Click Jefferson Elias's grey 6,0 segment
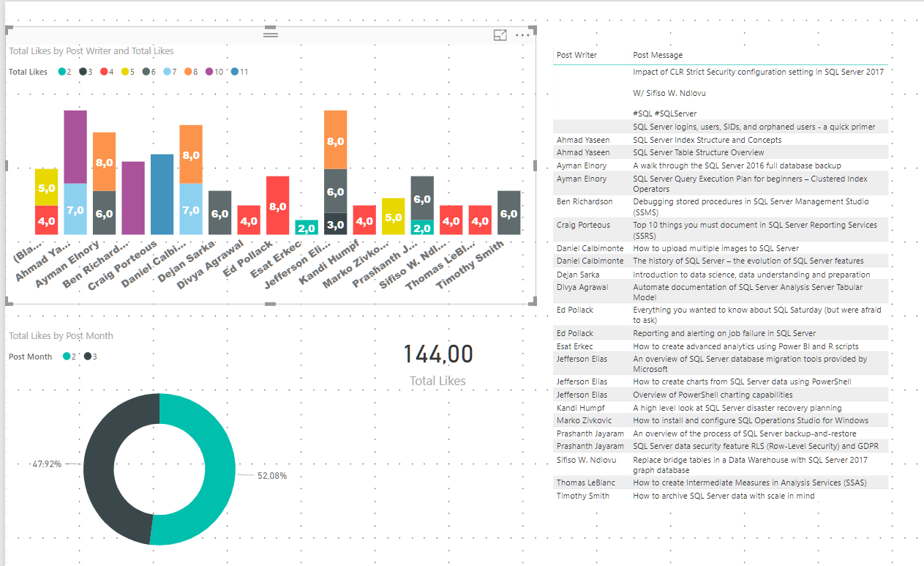Viewport: 924px width, 566px height. click(335, 191)
